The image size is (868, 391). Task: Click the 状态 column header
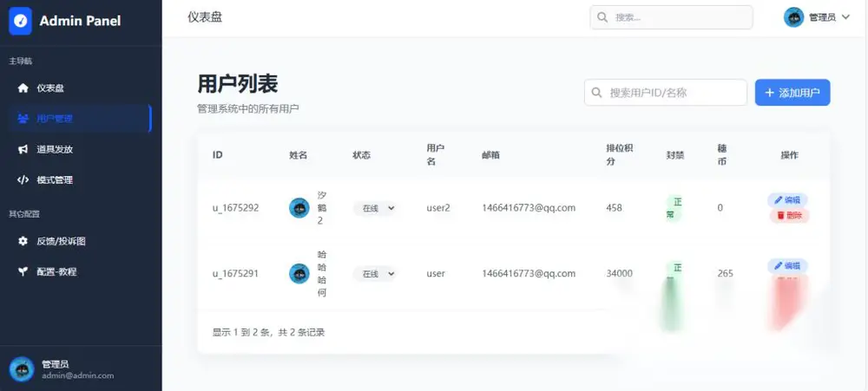pos(361,155)
